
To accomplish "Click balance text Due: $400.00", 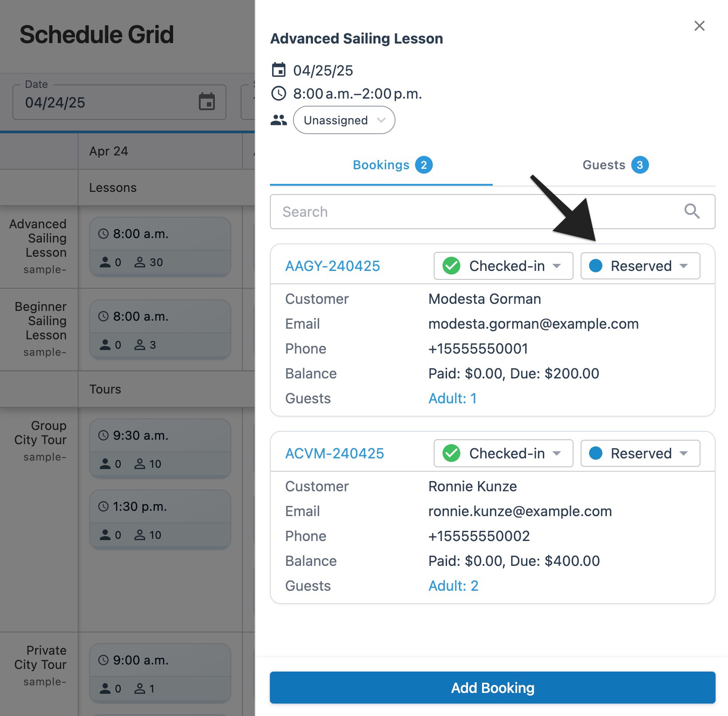I will [555, 561].
